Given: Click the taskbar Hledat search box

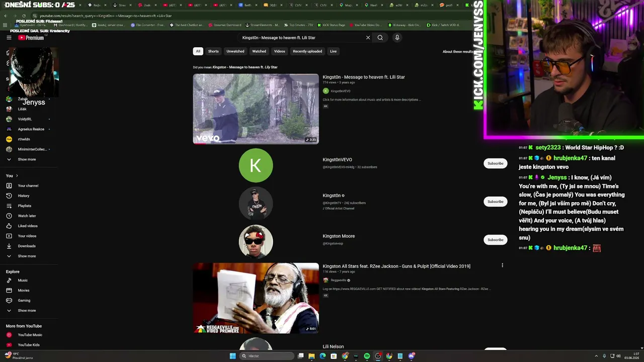Looking at the screenshot, I should point(267,356).
